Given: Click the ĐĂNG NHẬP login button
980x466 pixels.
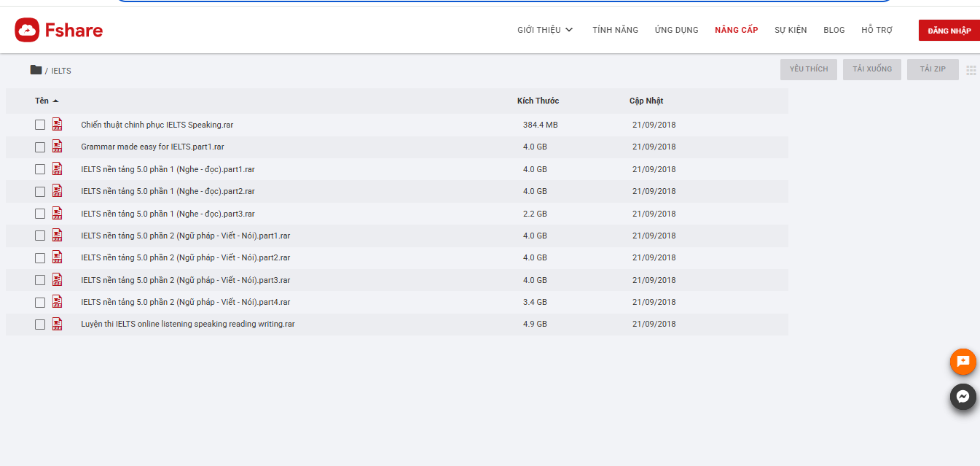Looking at the screenshot, I should pos(949,30).
